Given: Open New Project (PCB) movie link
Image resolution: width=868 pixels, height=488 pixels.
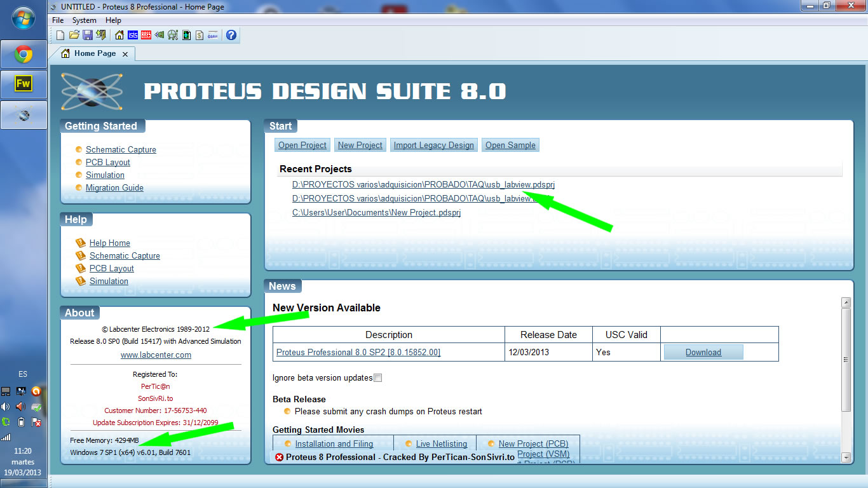Looking at the screenshot, I should pyautogui.click(x=534, y=444).
